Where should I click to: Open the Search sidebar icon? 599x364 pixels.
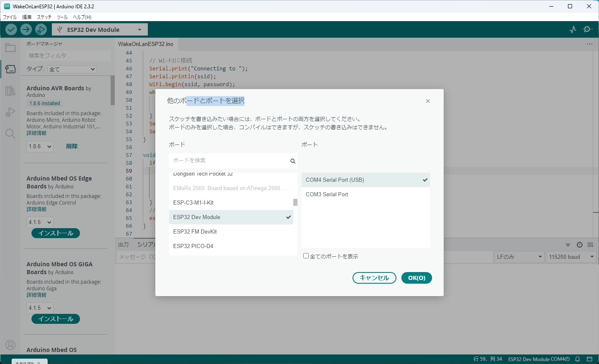coord(10,133)
